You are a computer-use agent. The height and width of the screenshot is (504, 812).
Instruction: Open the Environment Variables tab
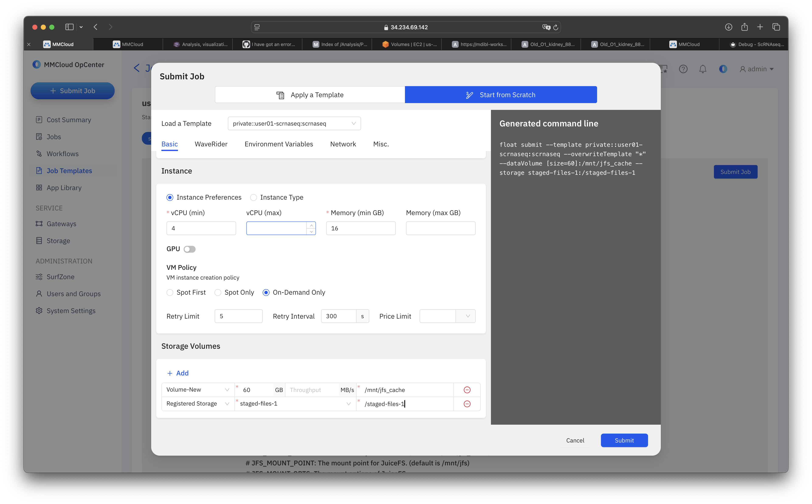[279, 144]
